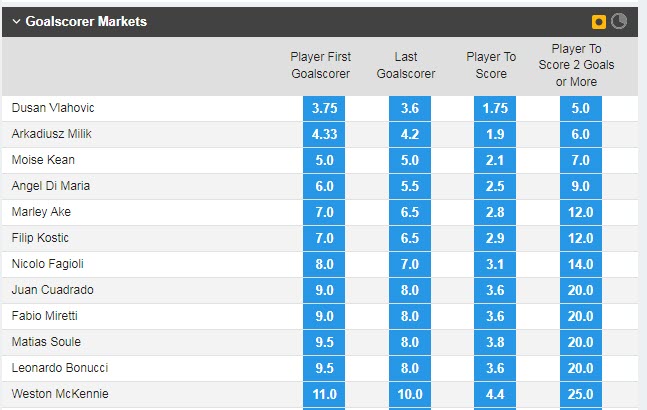Pick Arkadiusz Milik last goalscorer at 4.2
The height and width of the screenshot is (410, 647).
point(409,134)
